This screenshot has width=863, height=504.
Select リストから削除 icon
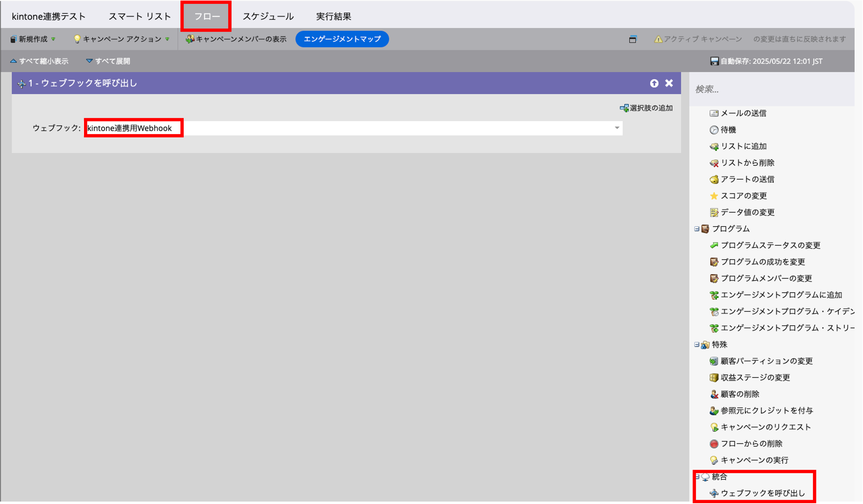[714, 163]
